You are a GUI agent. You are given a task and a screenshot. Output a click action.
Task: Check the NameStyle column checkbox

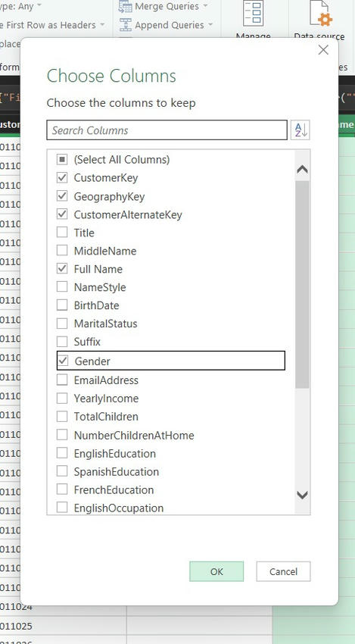coord(62,287)
